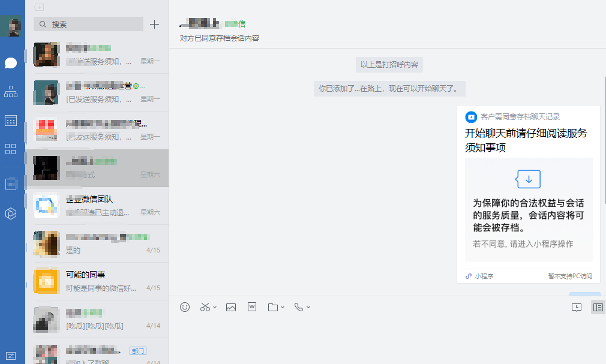606x364 pixels.
Task: Open the hexagon icon in the sidebar
Action: (11, 213)
